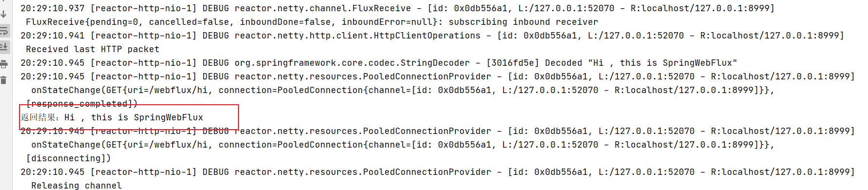
Task: Click the 'Received last HTTP packet' text
Action: tap(92, 49)
